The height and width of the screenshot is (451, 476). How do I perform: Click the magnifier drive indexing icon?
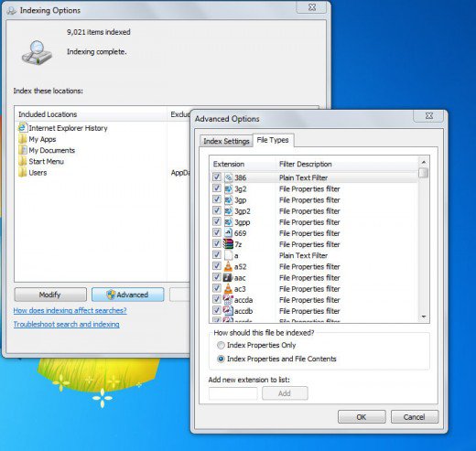37,52
